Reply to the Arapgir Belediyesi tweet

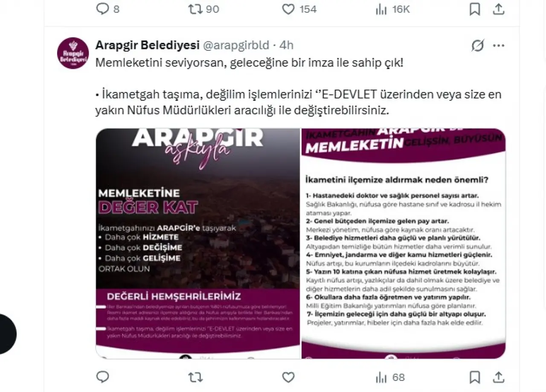tap(102, 377)
